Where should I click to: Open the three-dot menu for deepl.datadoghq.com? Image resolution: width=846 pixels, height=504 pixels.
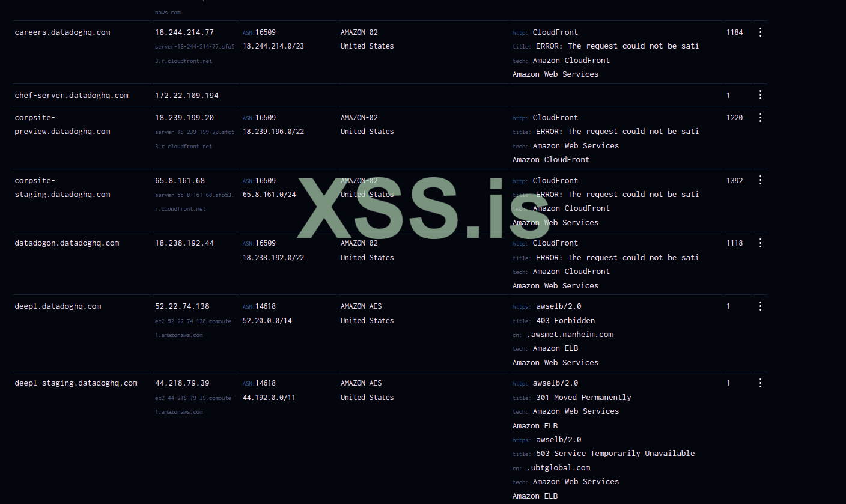point(760,306)
